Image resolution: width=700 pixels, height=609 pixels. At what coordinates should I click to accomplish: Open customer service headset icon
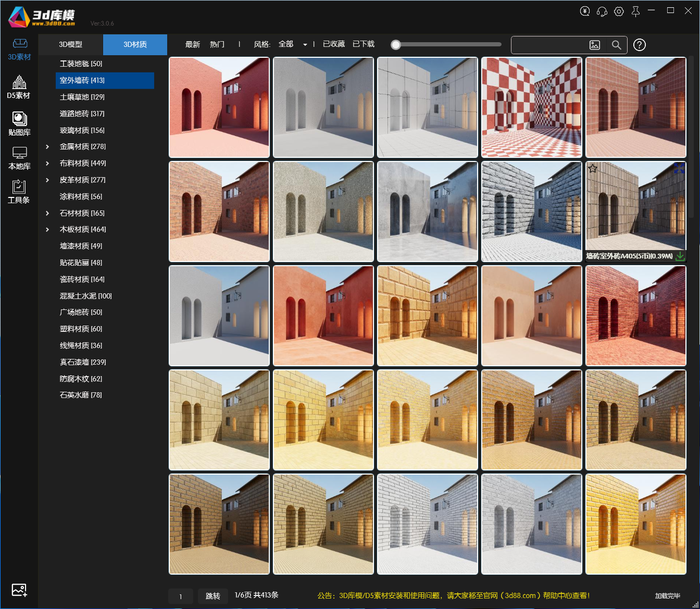click(602, 11)
